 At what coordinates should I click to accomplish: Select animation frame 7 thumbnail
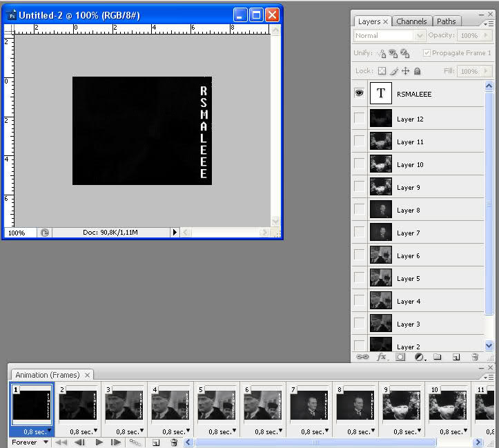click(x=309, y=405)
